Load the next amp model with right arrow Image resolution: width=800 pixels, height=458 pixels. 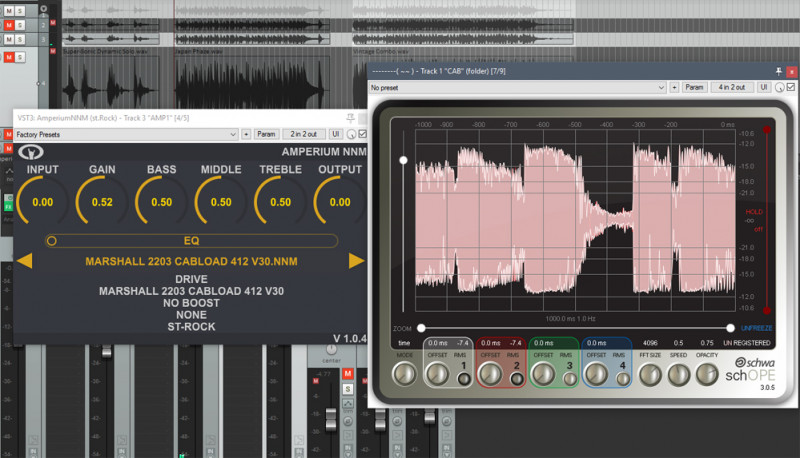pos(356,261)
